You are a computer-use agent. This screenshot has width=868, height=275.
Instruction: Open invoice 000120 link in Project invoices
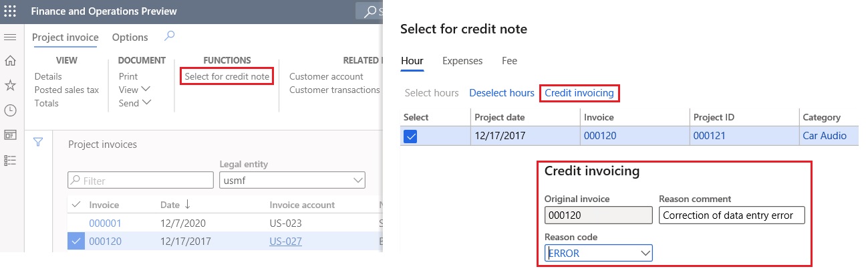pos(105,242)
